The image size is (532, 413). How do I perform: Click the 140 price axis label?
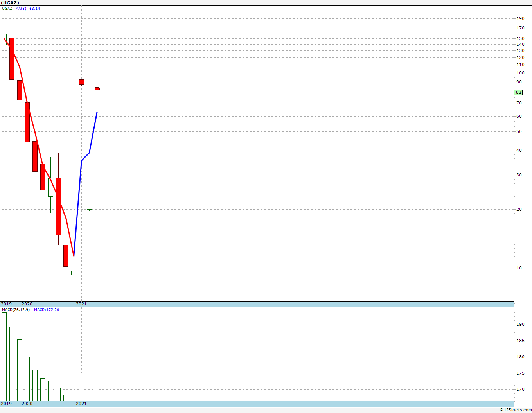point(520,45)
